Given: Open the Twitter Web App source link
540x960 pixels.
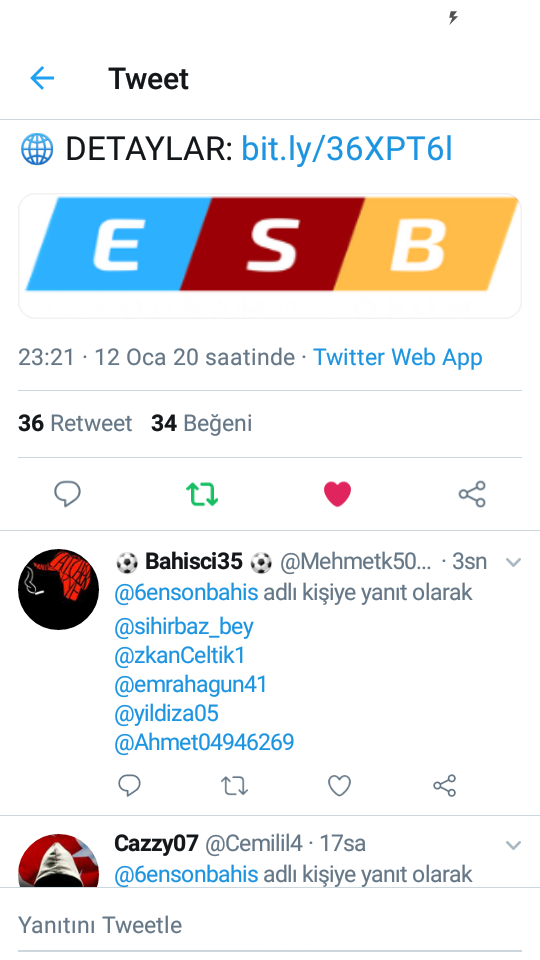Looking at the screenshot, I should click(x=398, y=357).
